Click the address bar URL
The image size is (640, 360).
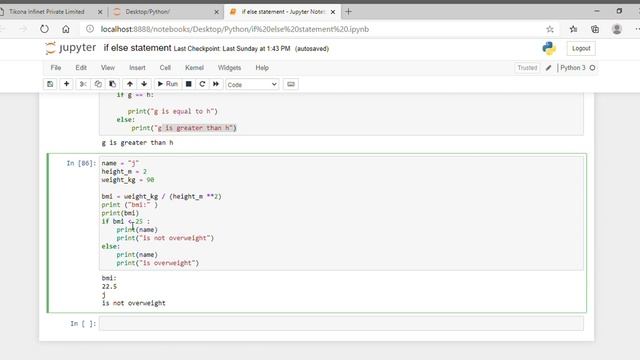click(x=235, y=29)
